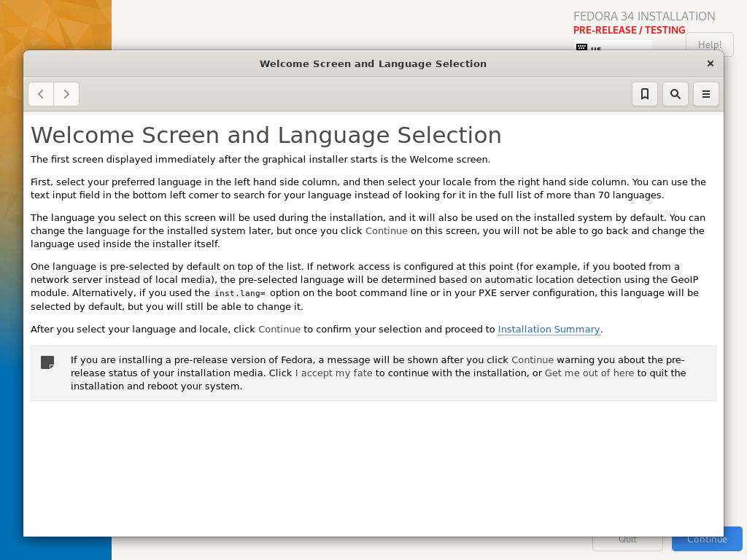Click the "FEDORA 34 INSTALLATION" label

pyautogui.click(x=644, y=17)
